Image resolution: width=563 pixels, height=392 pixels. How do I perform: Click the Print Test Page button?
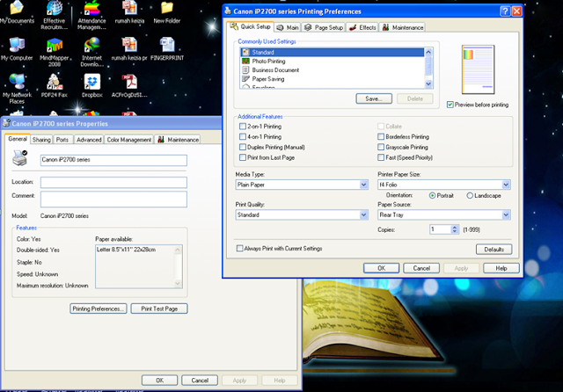[159, 309]
